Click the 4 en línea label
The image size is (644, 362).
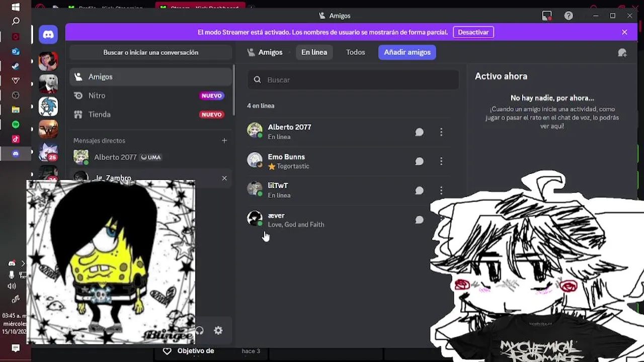click(x=261, y=106)
